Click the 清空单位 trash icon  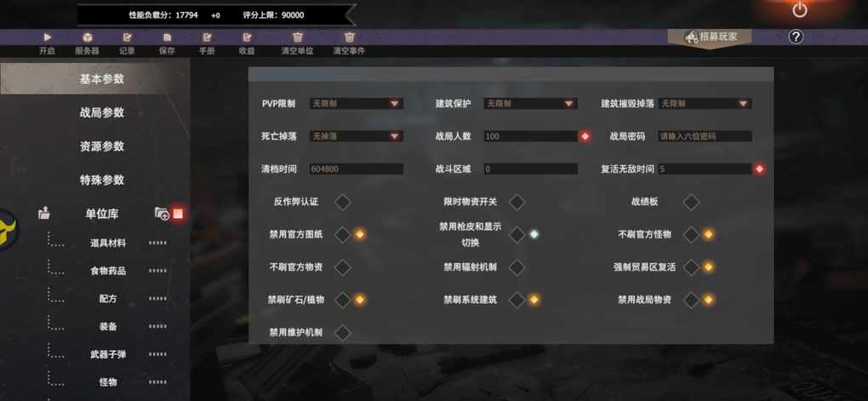coord(298,37)
